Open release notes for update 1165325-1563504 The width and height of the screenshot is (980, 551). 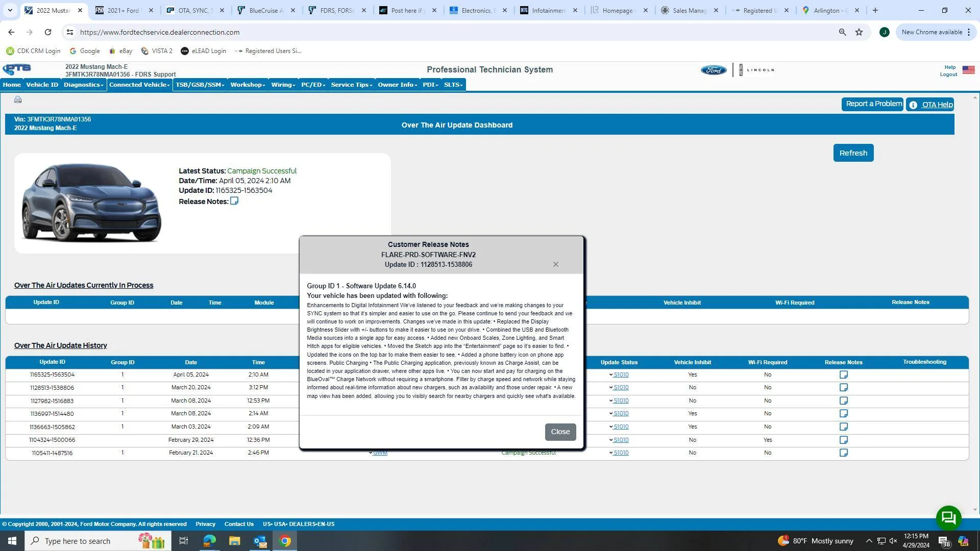click(843, 375)
